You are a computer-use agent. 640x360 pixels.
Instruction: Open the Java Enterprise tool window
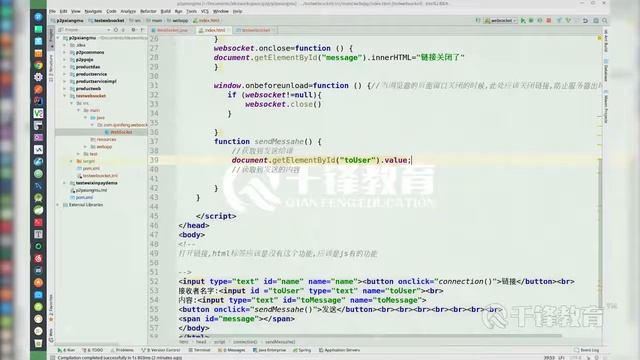point(269,350)
